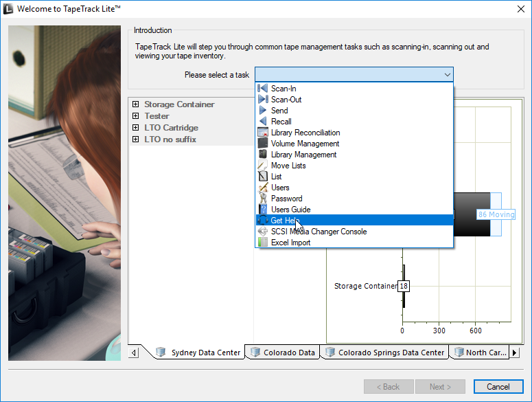Click the black chart bar beside 86 Moving

[472, 214]
